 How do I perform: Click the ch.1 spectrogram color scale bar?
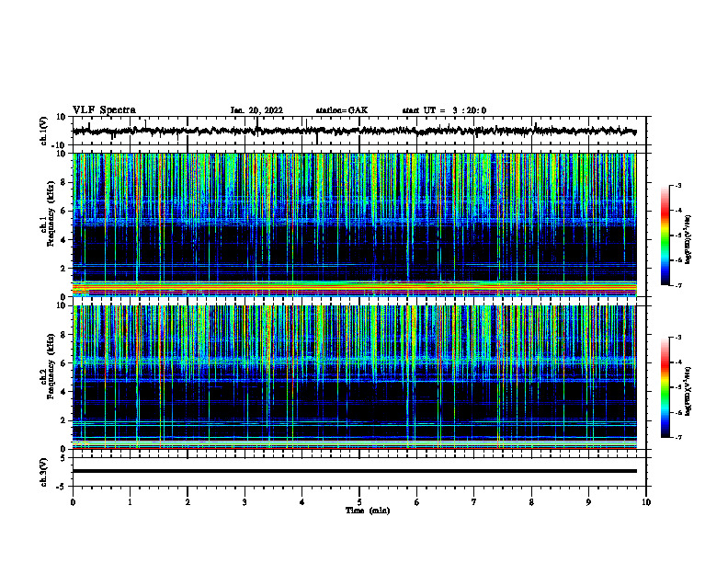(x=665, y=236)
